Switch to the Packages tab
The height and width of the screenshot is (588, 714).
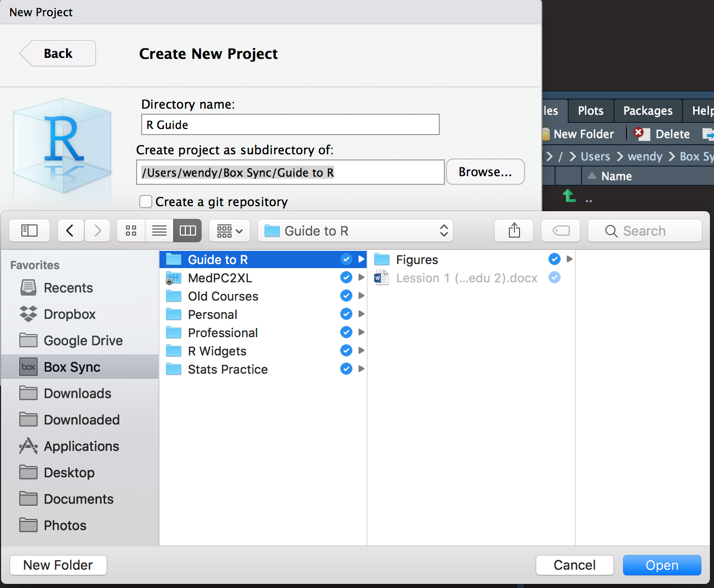pyautogui.click(x=647, y=111)
